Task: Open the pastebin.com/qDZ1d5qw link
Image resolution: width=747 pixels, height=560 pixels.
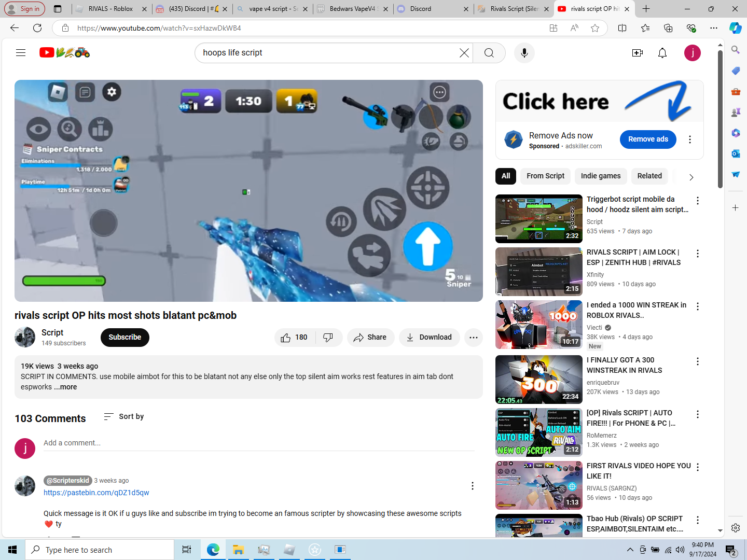Action: 96,493
